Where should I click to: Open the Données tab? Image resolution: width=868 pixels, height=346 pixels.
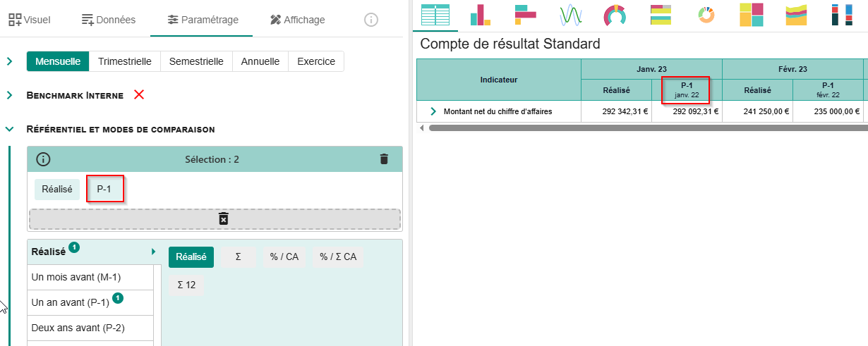(108, 20)
